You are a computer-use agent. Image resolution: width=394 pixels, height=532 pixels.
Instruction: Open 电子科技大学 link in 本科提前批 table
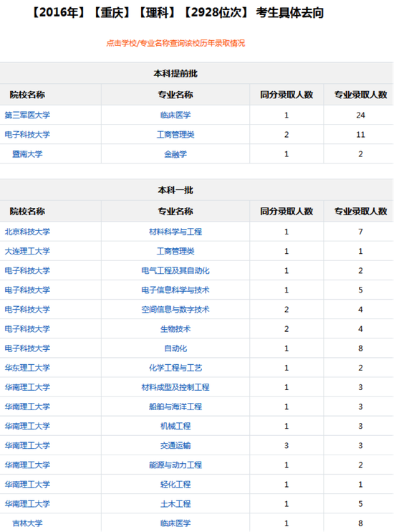(x=27, y=134)
